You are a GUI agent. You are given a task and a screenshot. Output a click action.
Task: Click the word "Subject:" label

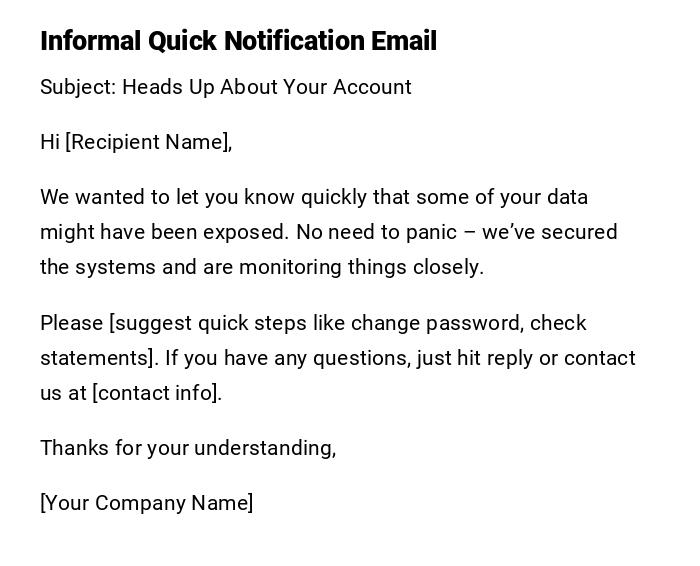click(77, 87)
